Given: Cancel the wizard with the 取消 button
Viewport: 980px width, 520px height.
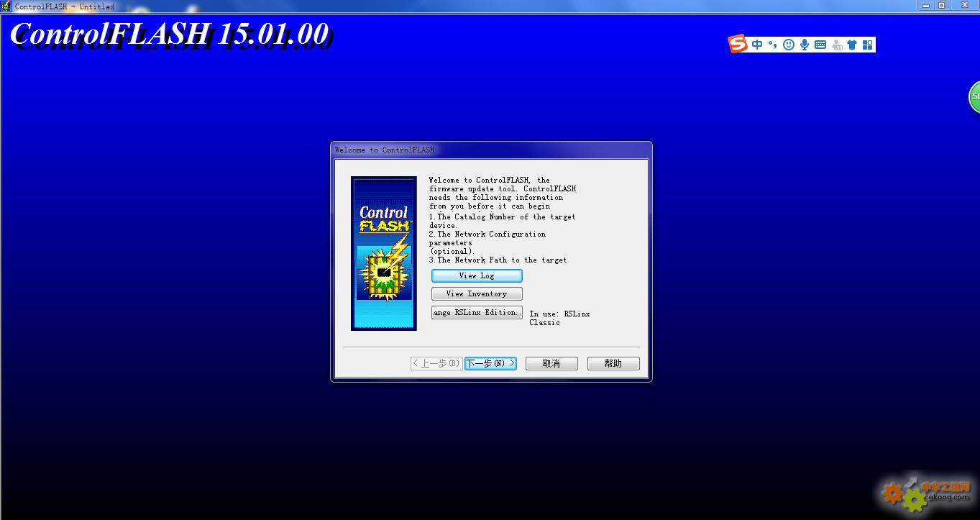Looking at the screenshot, I should 551,363.
